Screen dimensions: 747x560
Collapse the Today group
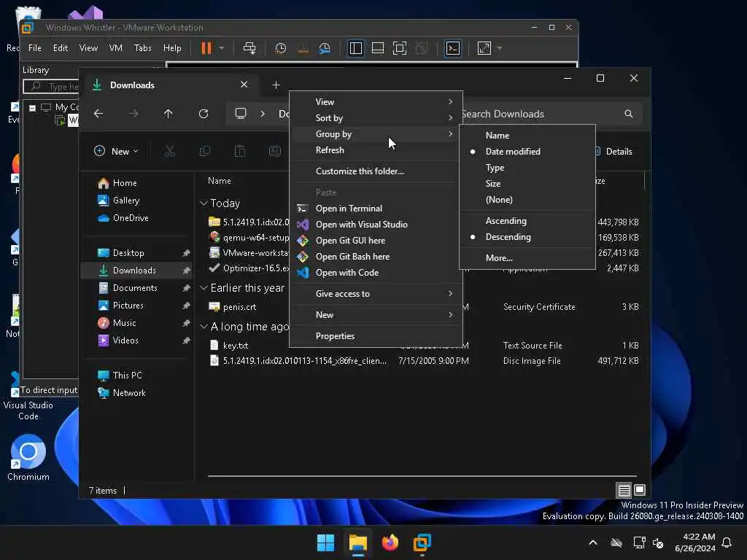pyautogui.click(x=204, y=203)
